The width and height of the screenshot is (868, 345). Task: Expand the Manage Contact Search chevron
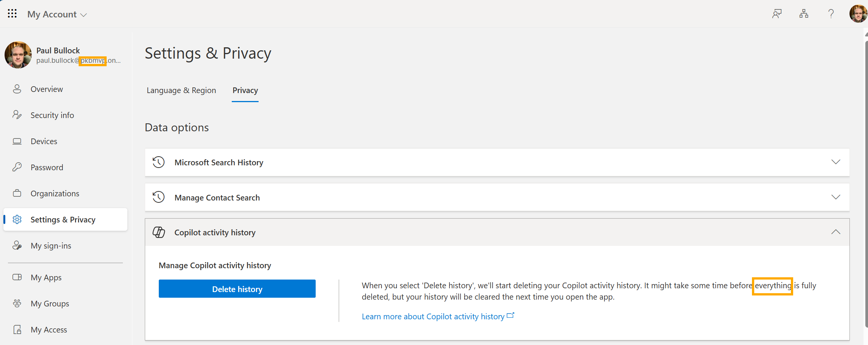[x=835, y=197]
